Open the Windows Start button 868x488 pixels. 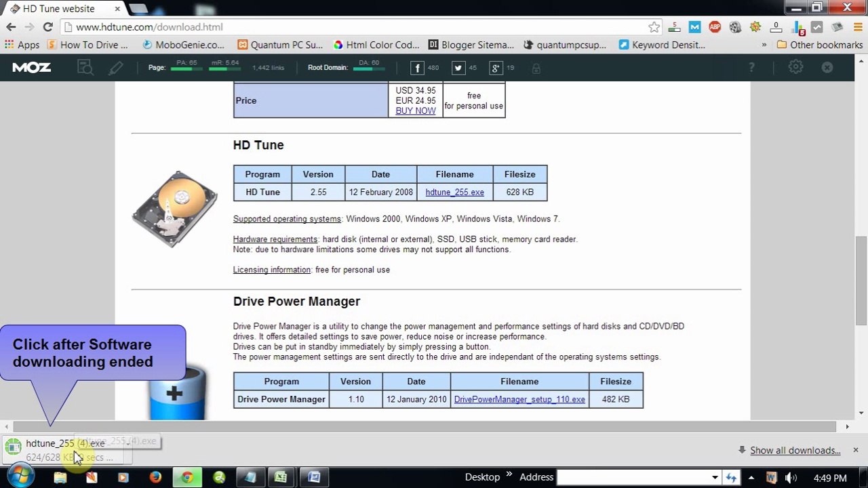(x=20, y=476)
